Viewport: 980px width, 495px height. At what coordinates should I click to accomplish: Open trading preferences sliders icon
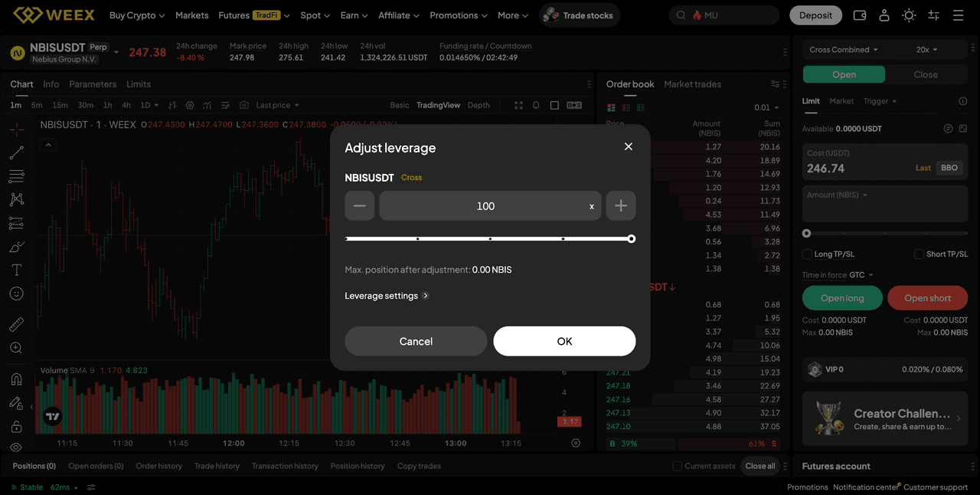933,15
